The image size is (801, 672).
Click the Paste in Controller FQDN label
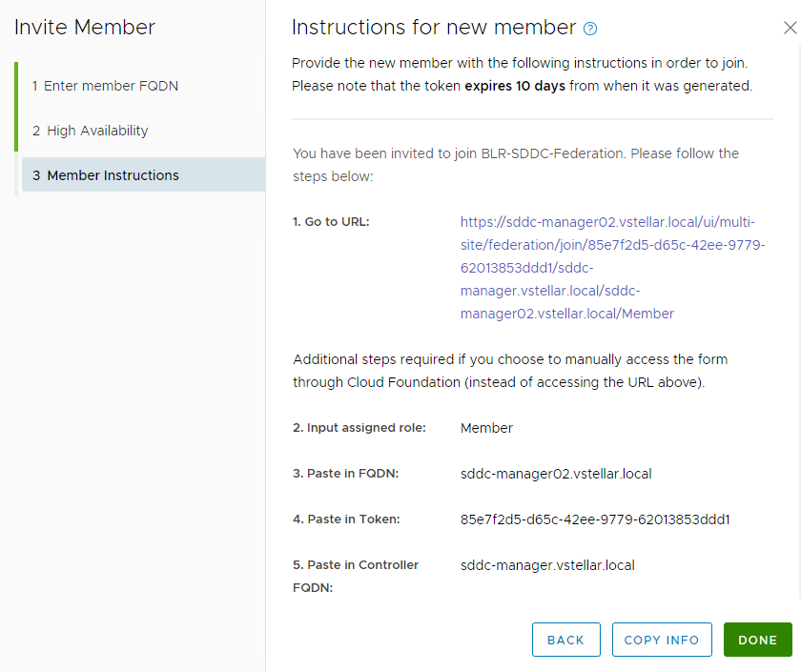click(x=356, y=576)
